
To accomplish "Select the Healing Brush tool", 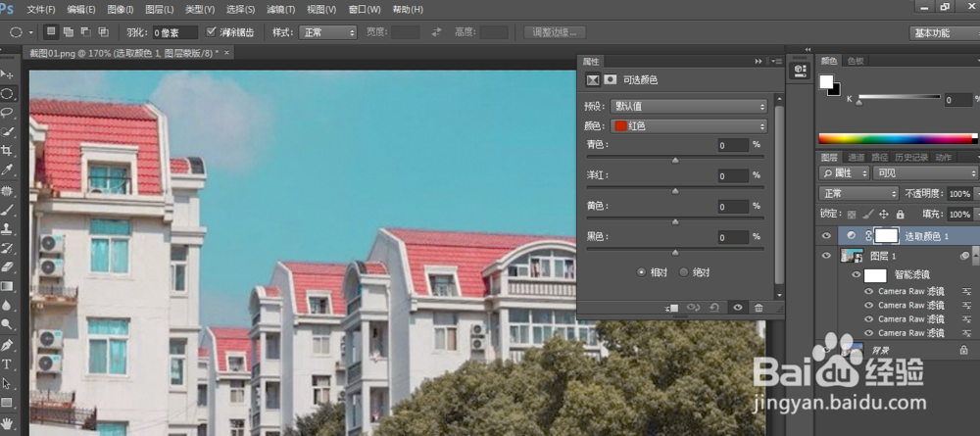I will [8, 190].
